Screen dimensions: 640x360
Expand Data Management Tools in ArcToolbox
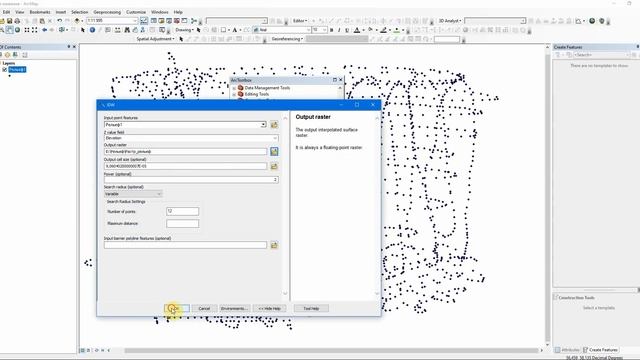click(x=234, y=88)
